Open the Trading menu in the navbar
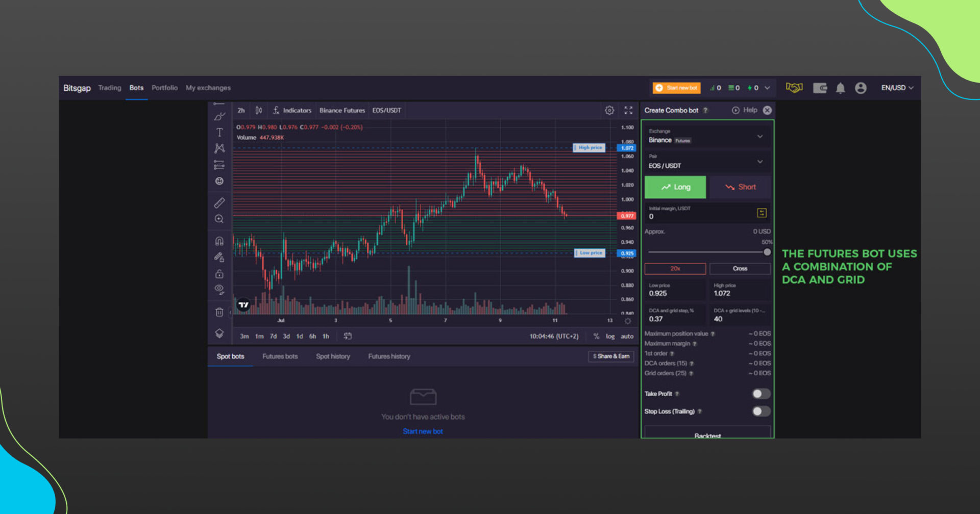980x514 pixels. tap(109, 88)
